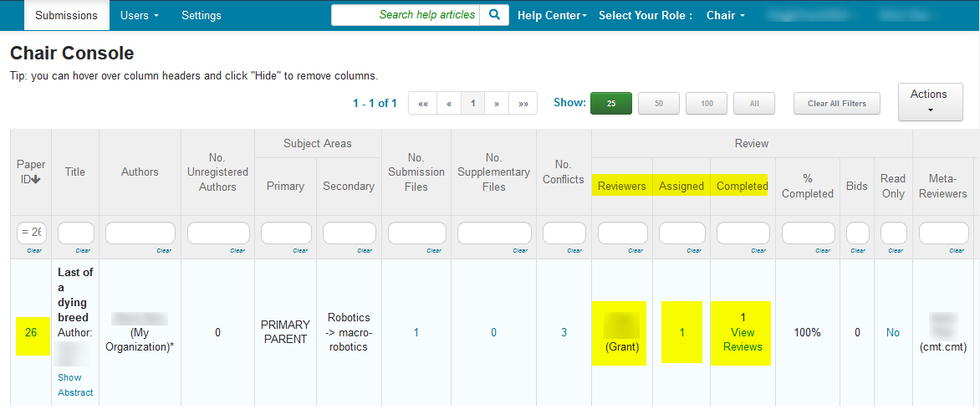
Task: Clear the Paper ID filter
Action: pyautogui.click(x=35, y=251)
